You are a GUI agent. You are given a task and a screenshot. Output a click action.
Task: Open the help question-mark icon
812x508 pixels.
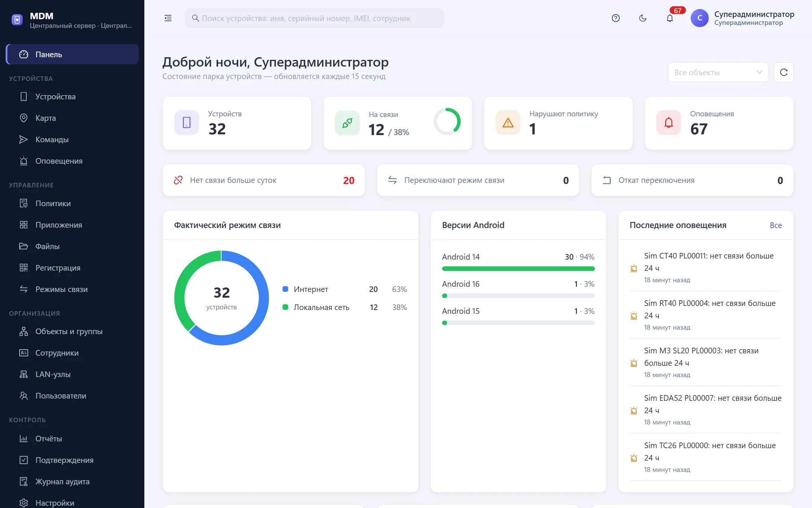click(x=615, y=18)
